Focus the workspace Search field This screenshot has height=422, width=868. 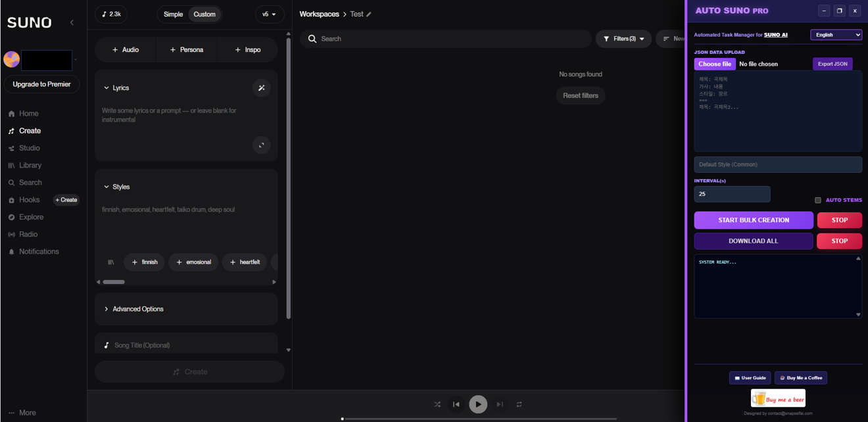(446, 39)
